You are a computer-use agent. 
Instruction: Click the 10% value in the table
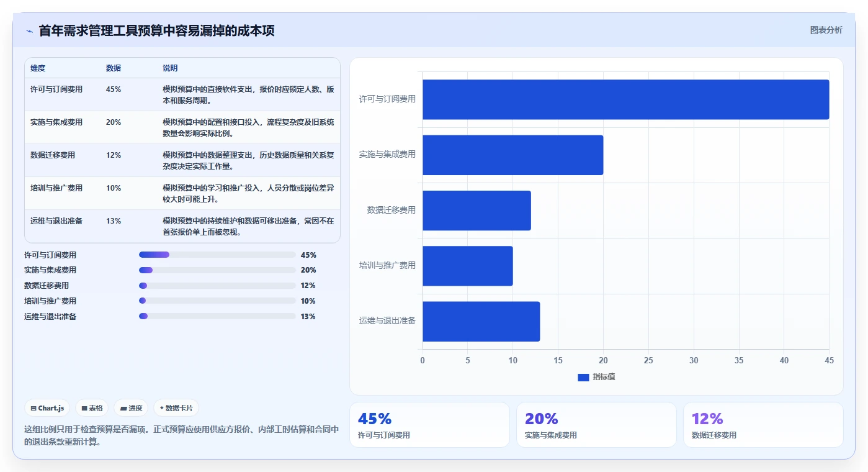pyautogui.click(x=114, y=188)
